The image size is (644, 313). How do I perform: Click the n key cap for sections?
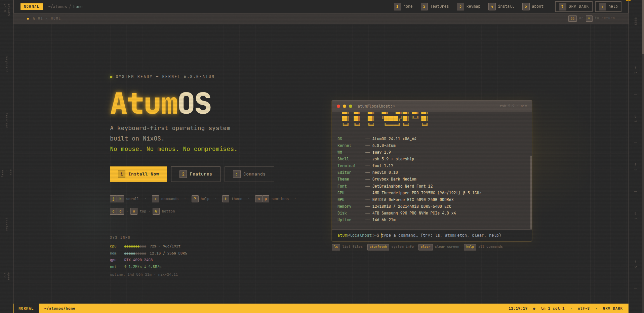tap(258, 199)
